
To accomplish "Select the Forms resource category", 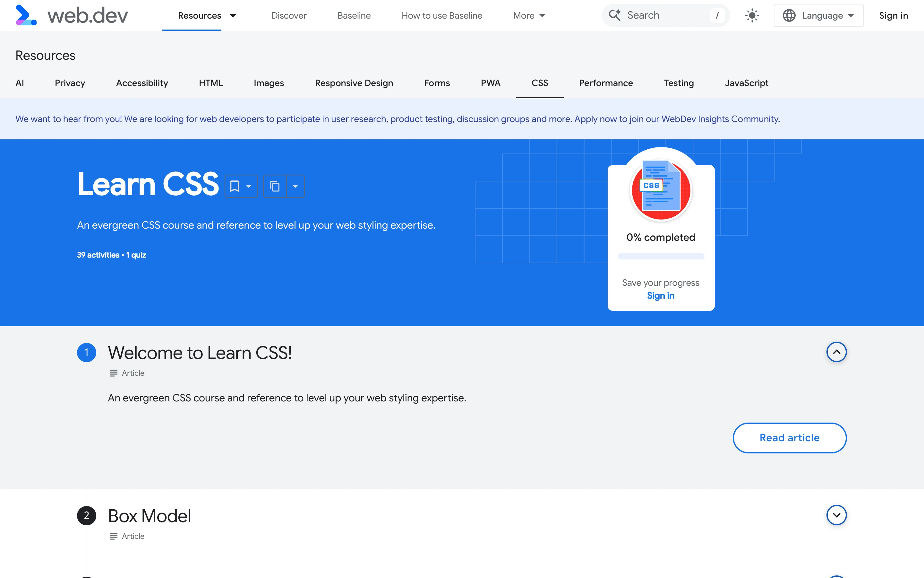I will [x=437, y=83].
